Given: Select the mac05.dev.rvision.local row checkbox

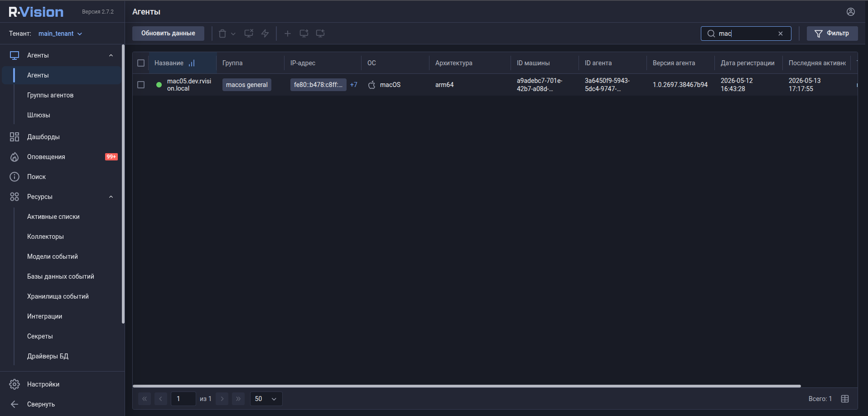Looking at the screenshot, I should (141, 85).
